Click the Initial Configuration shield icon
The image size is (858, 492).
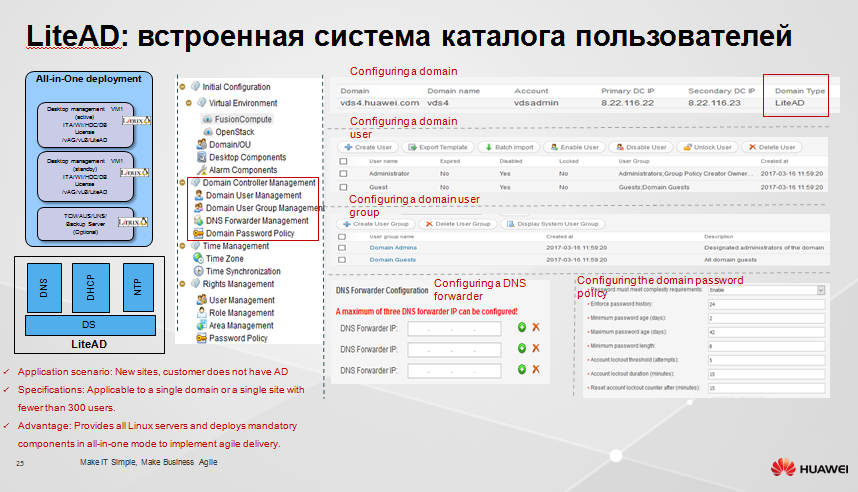coord(195,86)
